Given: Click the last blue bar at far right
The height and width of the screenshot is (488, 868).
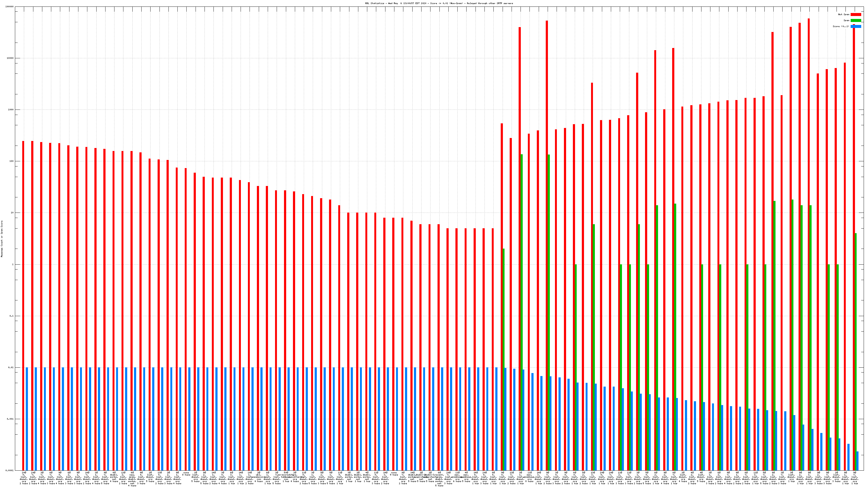Looking at the screenshot, I should (857, 461).
